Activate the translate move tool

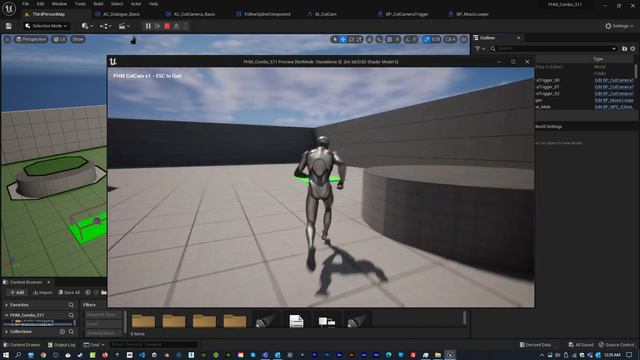point(343,39)
